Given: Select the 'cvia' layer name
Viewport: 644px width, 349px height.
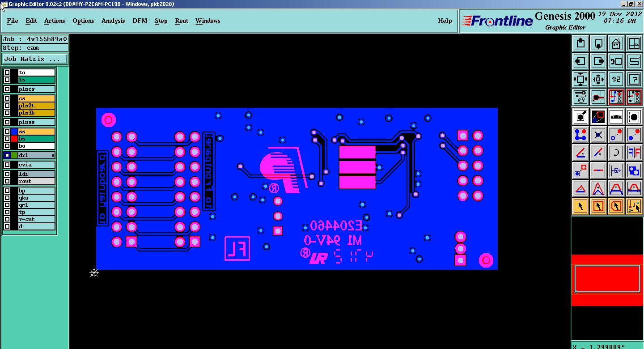Looking at the screenshot, I should 37,165.
